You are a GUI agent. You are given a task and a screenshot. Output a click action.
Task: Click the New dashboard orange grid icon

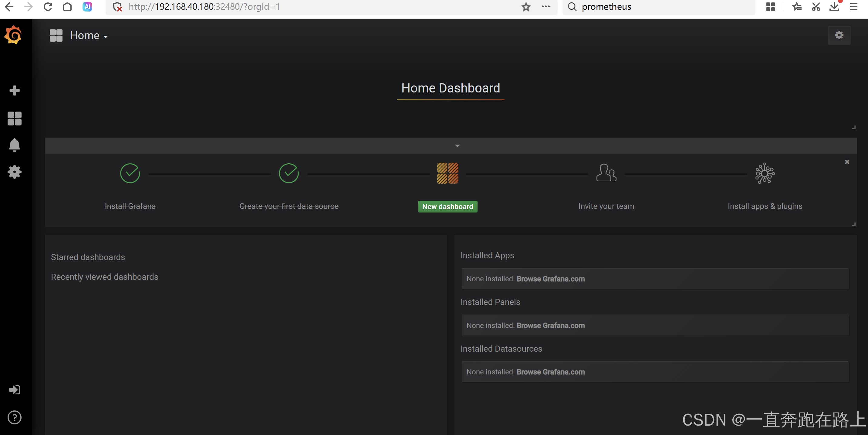[x=448, y=173]
